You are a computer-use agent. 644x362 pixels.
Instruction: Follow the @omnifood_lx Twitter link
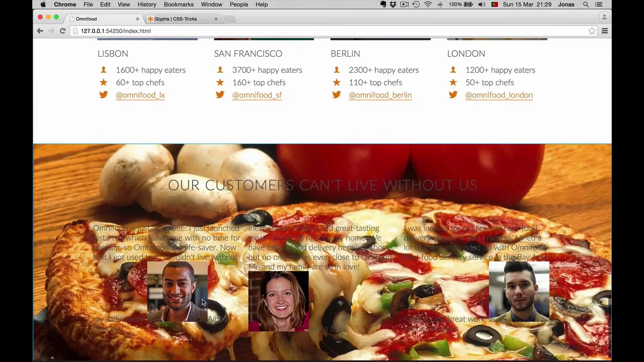coord(140,95)
